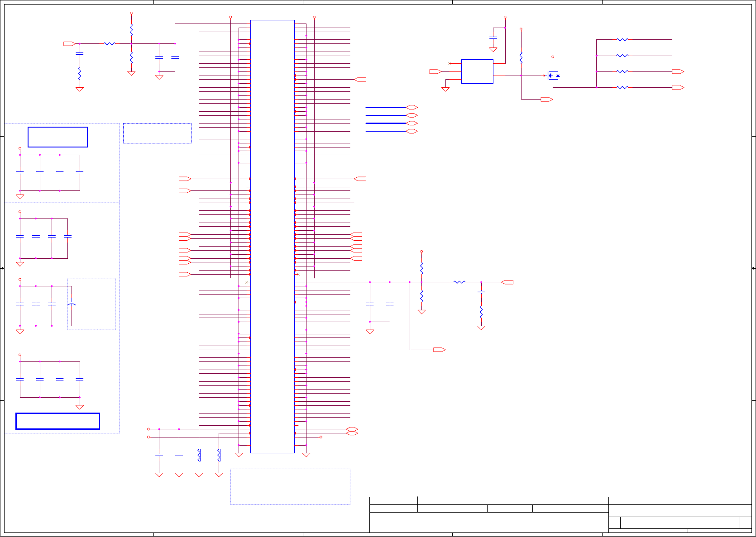Select the polarized capacitor inside the small dashed box
The height and width of the screenshot is (537, 756).
click(72, 304)
